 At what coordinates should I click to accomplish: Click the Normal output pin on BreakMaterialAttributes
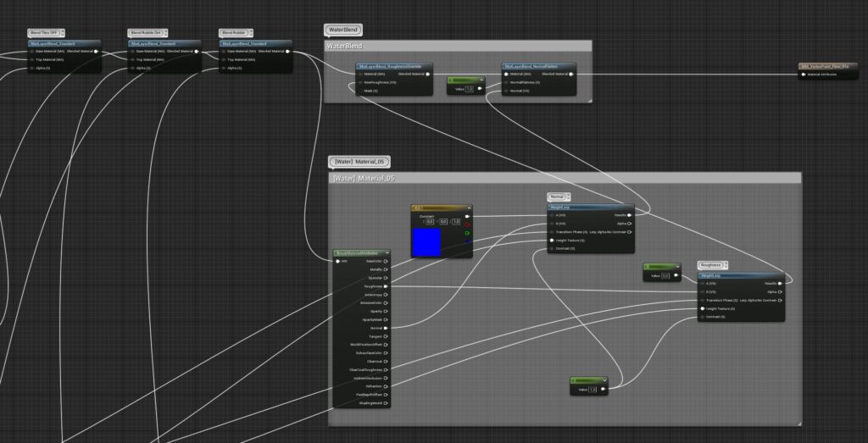(x=386, y=328)
